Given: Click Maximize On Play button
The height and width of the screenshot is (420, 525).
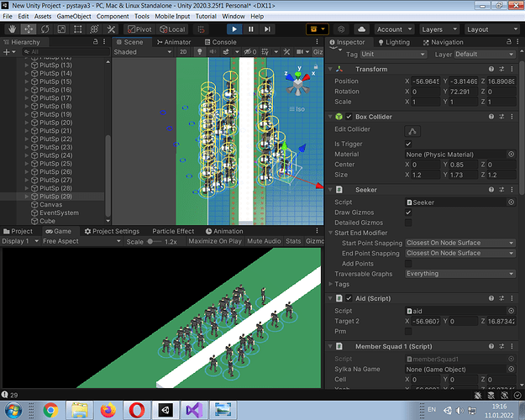Looking at the screenshot, I should point(215,241).
